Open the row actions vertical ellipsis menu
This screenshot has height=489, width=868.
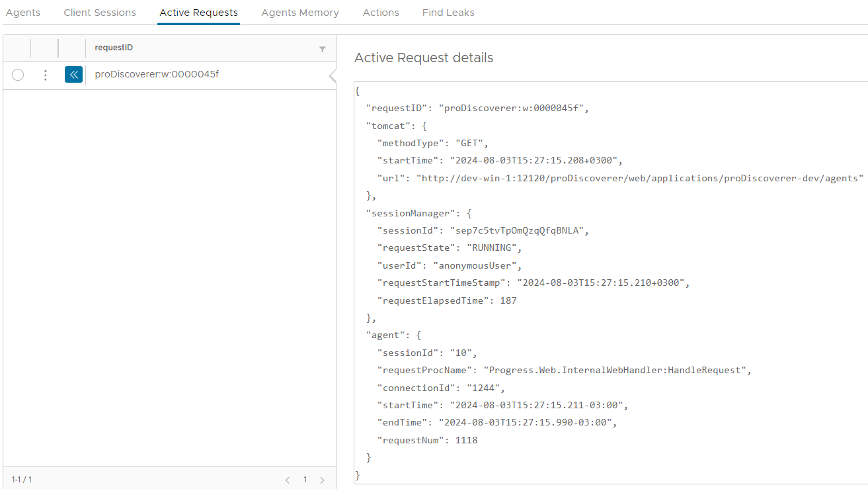point(45,75)
